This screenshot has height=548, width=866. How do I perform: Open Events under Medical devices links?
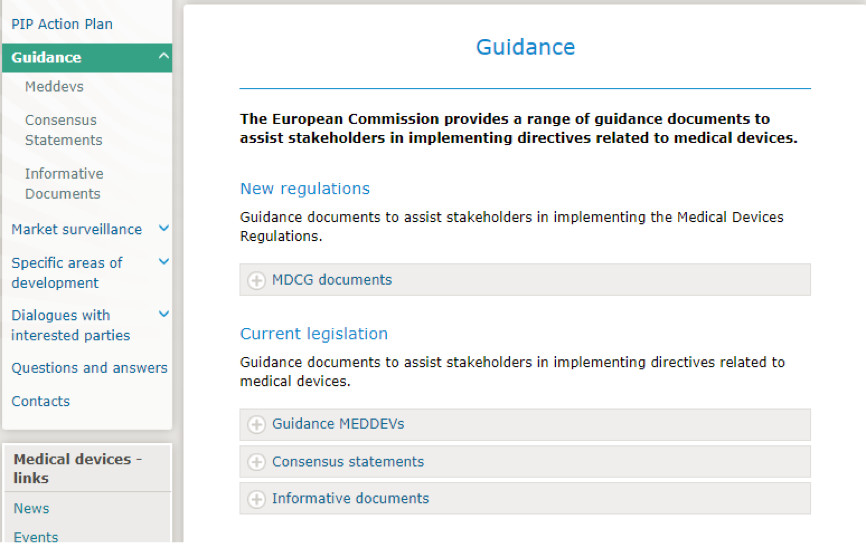pyautogui.click(x=36, y=537)
